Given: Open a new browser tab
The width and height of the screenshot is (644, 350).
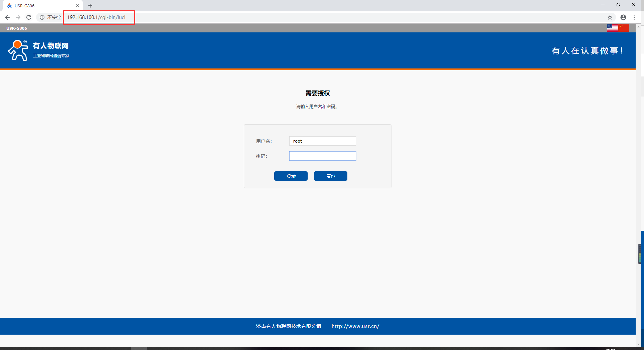Looking at the screenshot, I should coord(90,6).
